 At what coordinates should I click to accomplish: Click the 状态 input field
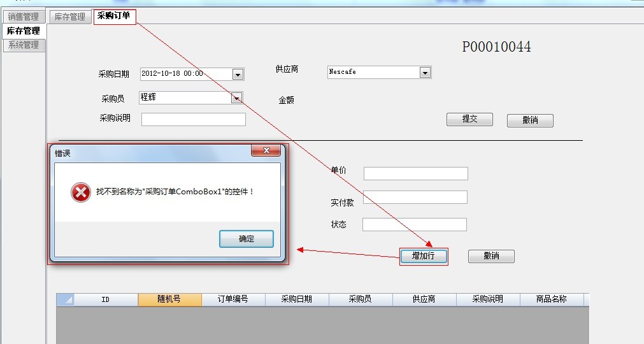point(415,224)
